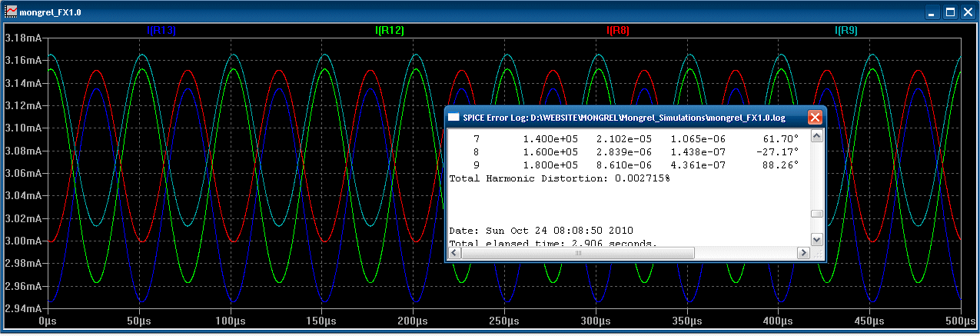Viewport: 980px width, 336px height.
Task: Click harmonic 8 row frequency 1.600e+05
Action: (x=550, y=152)
